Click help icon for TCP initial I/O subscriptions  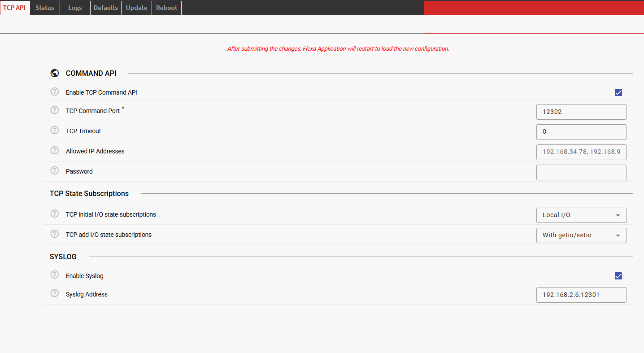tap(55, 214)
